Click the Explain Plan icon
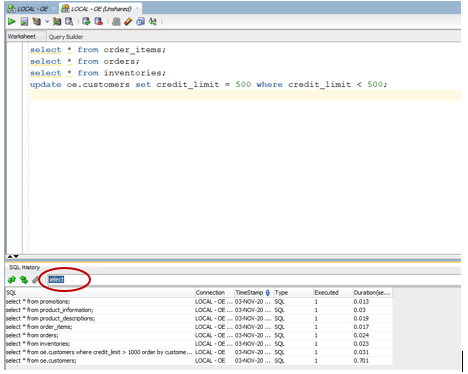This screenshot has height=374, width=468. click(36, 22)
